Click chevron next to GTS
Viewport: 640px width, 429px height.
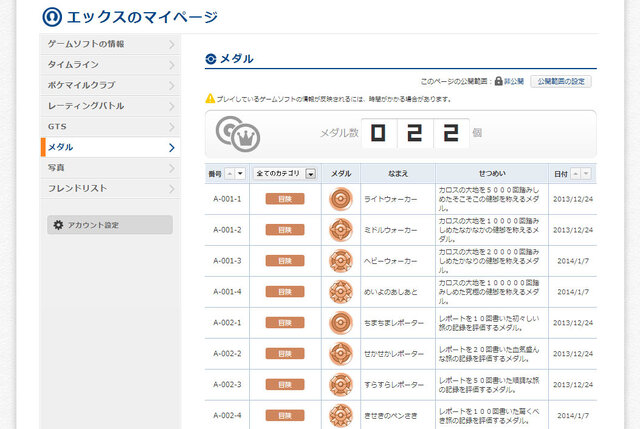pyautogui.click(x=172, y=127)
